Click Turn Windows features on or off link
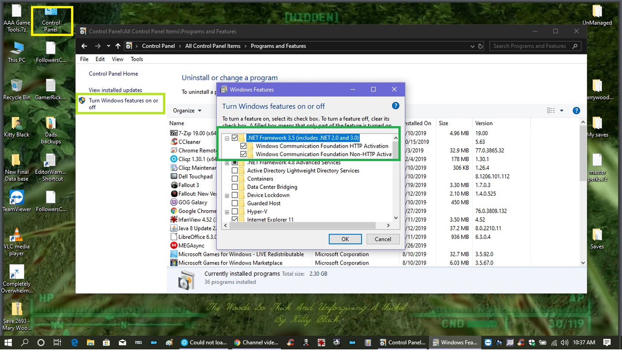Viewport: 622px width, 364px height. click(x=123, y=104)
